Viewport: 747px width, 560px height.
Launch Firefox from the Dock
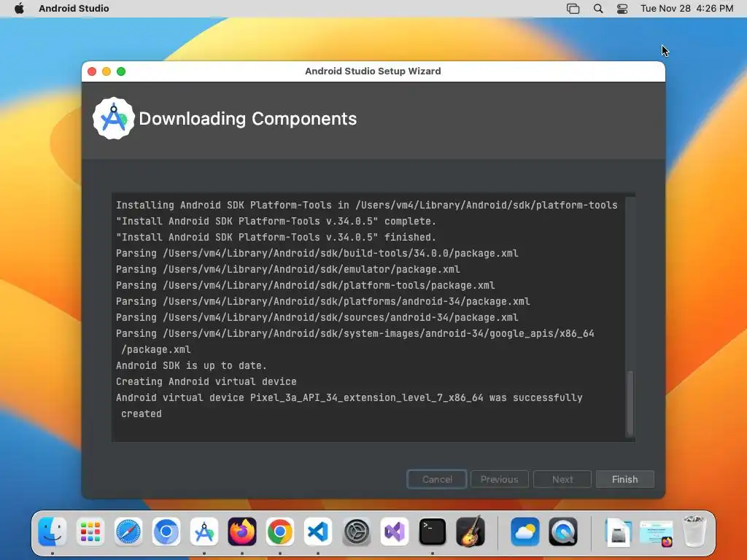[242, 531]
